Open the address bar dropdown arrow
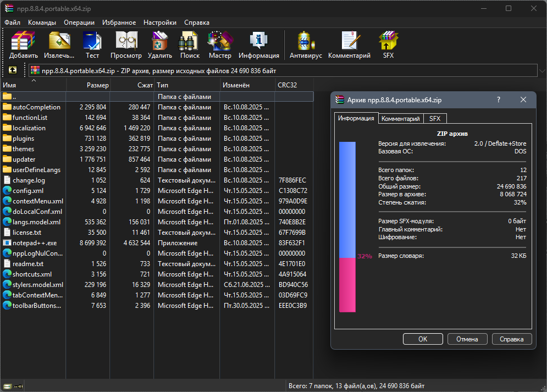Screen dimensions: 547x392 click(x=542, y=70)
